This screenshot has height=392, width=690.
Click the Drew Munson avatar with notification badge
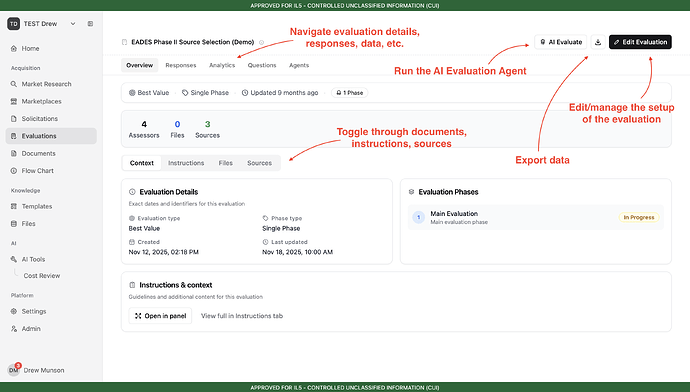coord(14,370)
